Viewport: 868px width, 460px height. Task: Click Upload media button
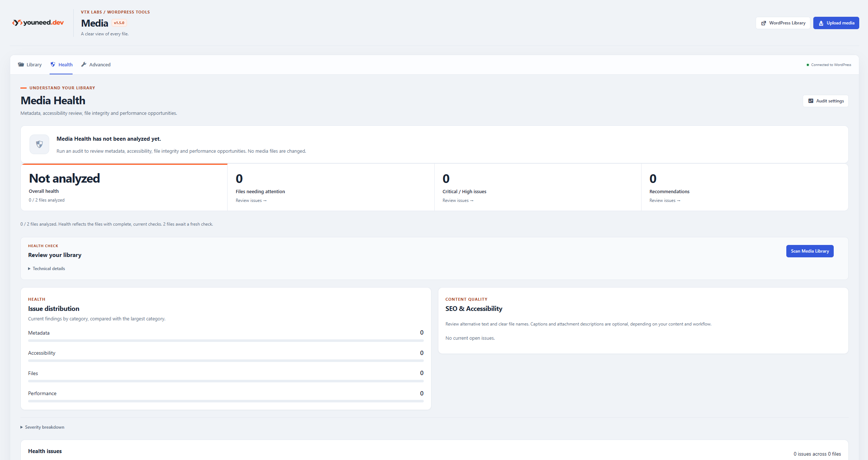click(836, 23)
